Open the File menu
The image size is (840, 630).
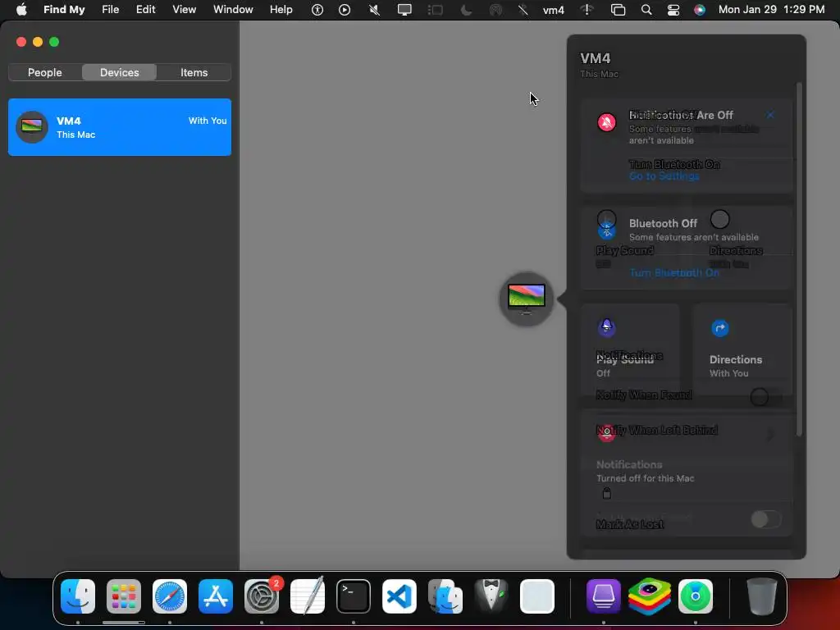click(x=111, y=10)
